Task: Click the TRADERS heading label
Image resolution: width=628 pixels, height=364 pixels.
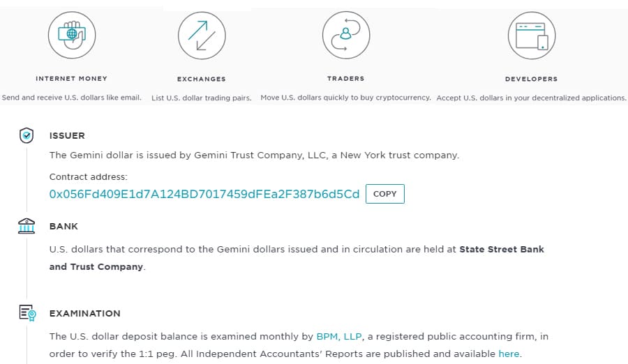Action: click(x=345, y=79)
